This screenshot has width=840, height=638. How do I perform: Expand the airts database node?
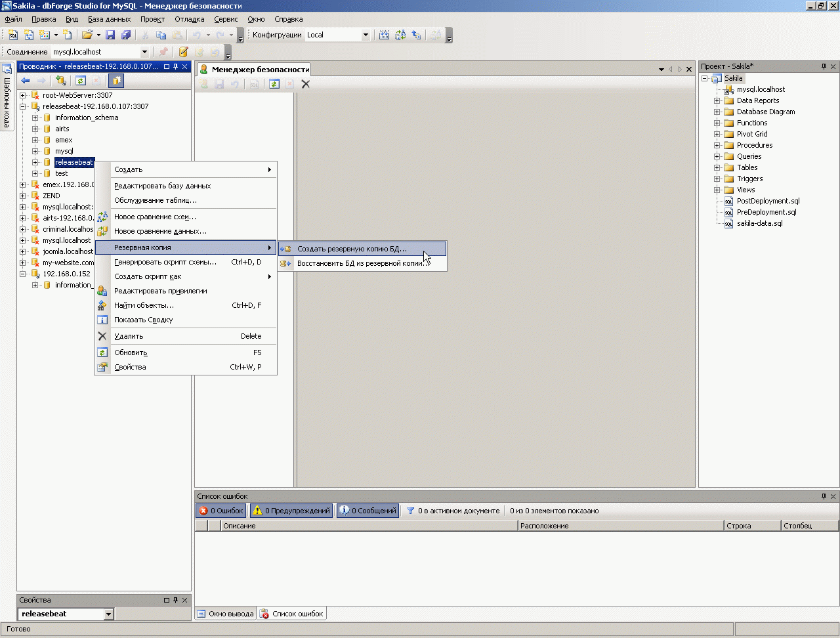click(35, 129)
